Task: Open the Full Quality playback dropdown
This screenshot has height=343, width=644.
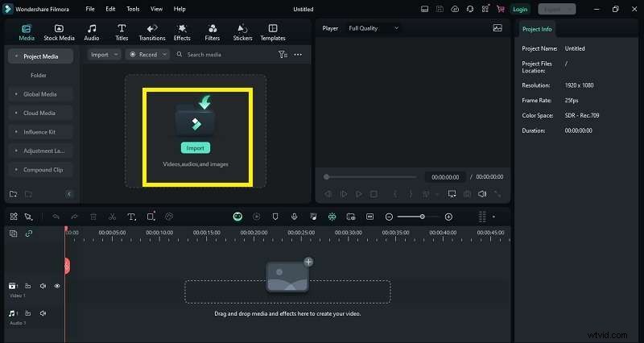Action: pos(374,28)
